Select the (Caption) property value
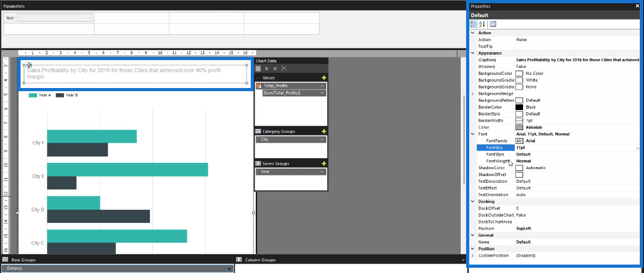This screenshot has height=273, width=644. [x=577, y=60]
